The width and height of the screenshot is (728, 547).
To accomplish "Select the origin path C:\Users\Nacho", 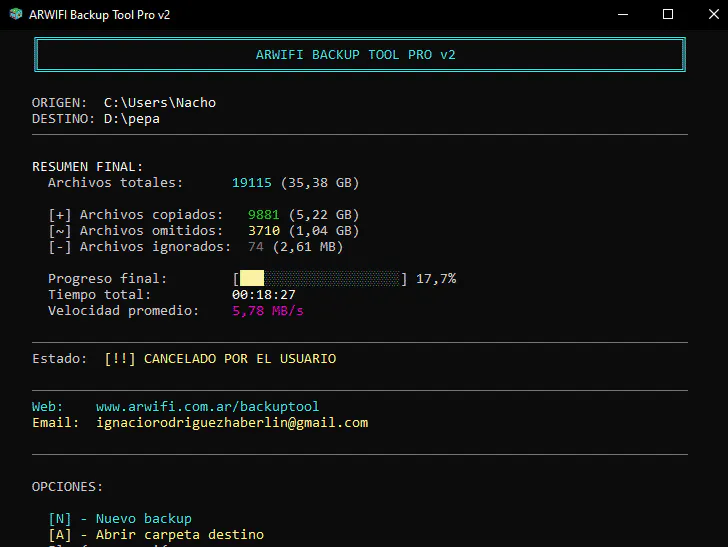I will [160, 103].
